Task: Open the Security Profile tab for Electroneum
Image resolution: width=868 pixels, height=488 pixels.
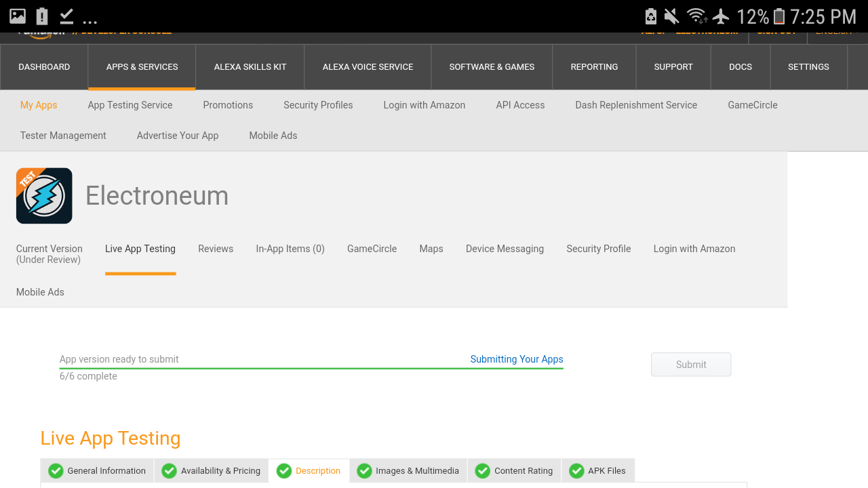Action: click(x=599, y=249)
